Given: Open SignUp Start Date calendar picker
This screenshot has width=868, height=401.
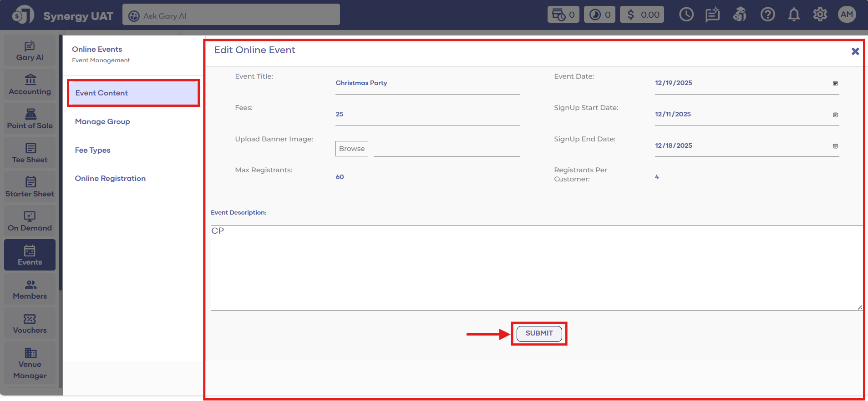Looking at the screenshot, I should click(x=835, y=115).
